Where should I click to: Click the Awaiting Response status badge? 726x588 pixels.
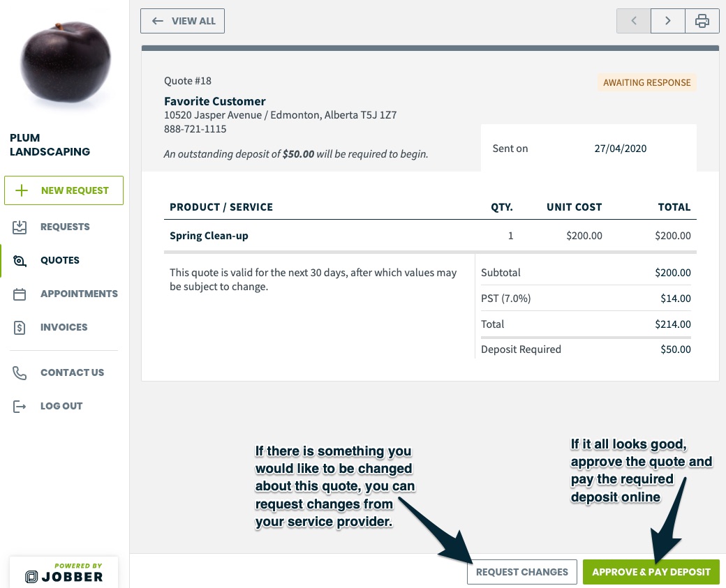pyautogui.click(x=646, y=82)
